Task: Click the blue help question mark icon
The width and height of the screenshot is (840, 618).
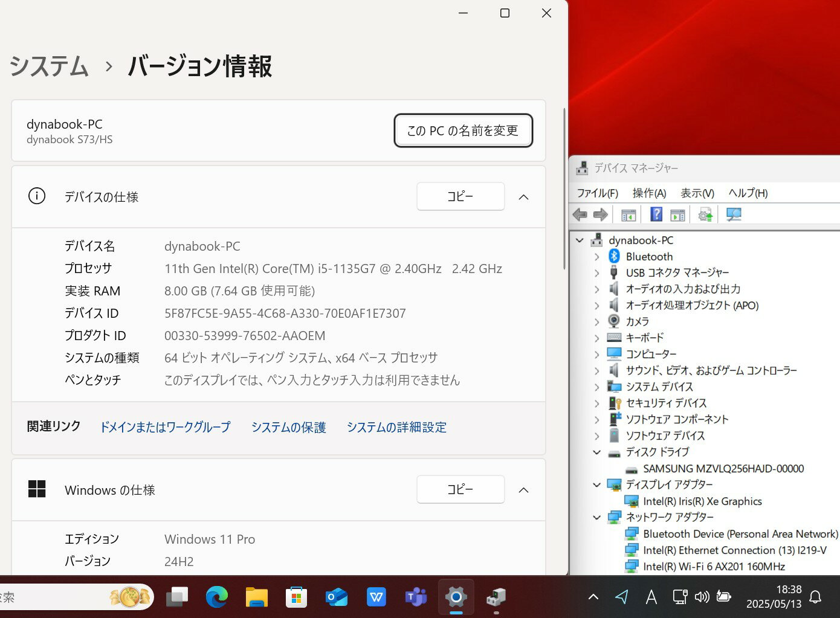Action: click(x=656, y=214)
